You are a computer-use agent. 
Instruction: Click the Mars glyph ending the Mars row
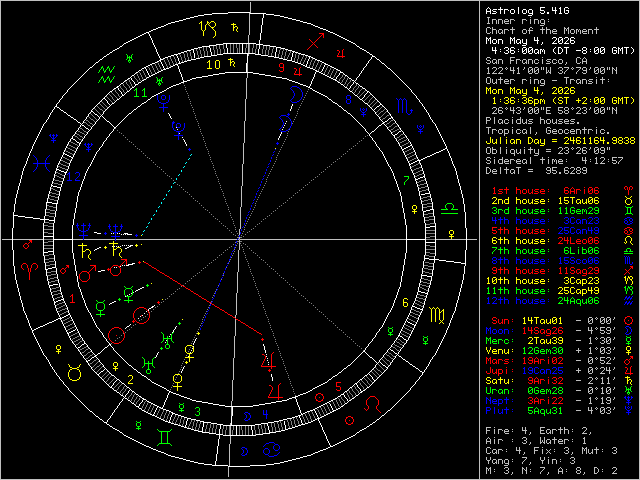(629, 361)
